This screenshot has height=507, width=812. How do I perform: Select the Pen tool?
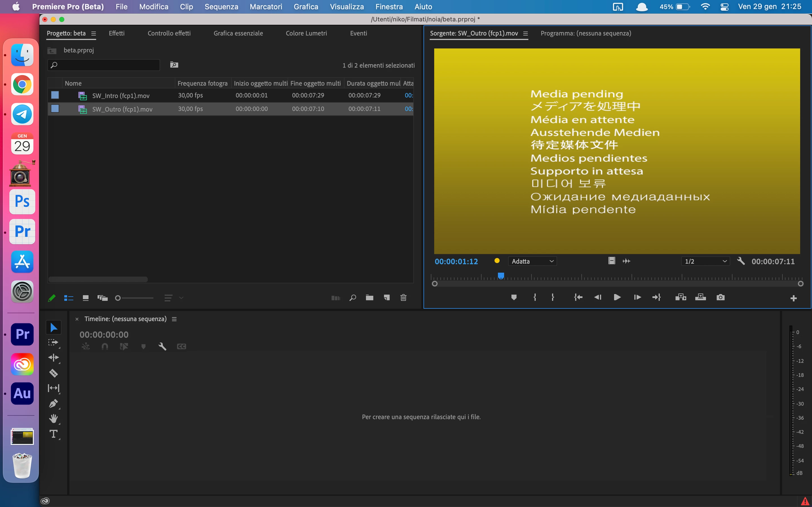point(53,403)
